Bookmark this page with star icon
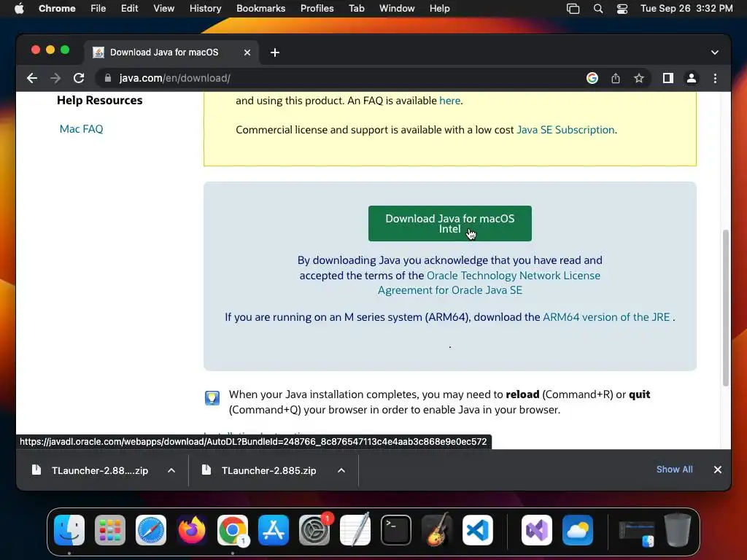Image resolution: width=747 pixels, height=560 pixels. pyautogui.click(x=639, y=78)
